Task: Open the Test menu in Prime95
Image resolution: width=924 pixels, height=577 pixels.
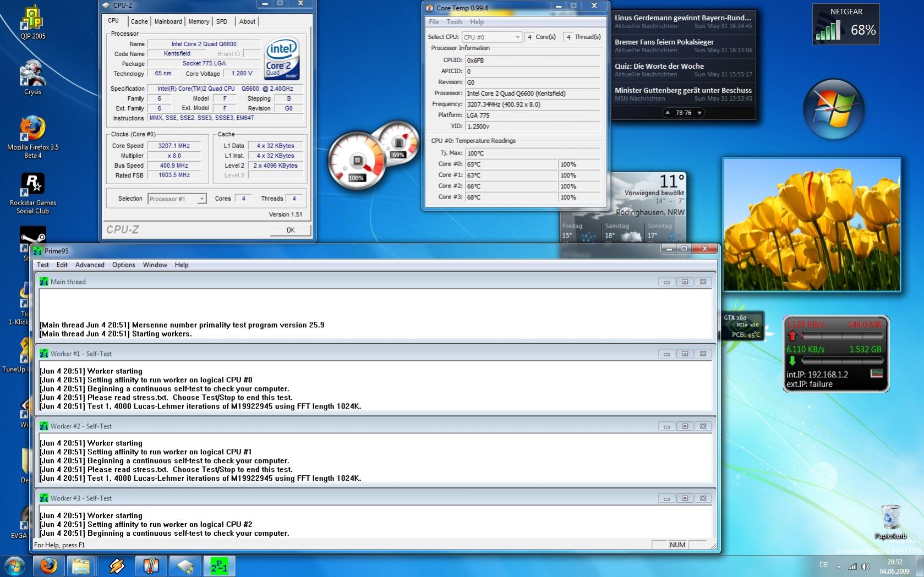Action: (x=43, y=265)
